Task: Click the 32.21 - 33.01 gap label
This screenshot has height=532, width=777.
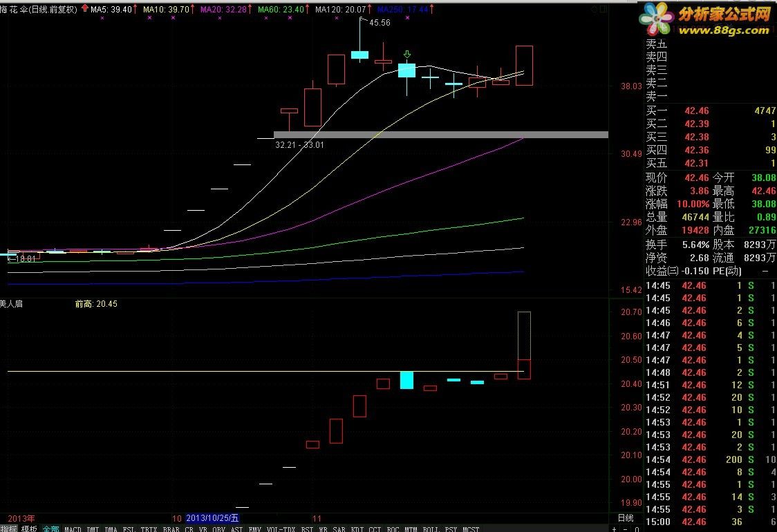Action: coord(299,144)
